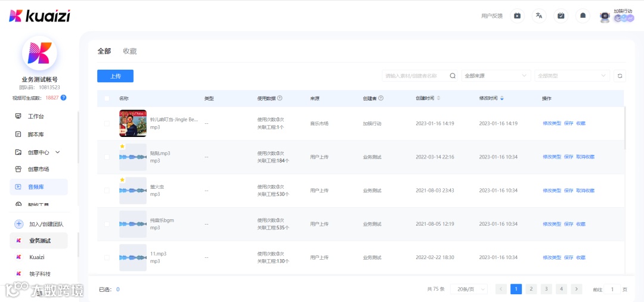Click the robot avatar in the header
The width and height of the screenshot is (644, 302).
click(605, 17)
